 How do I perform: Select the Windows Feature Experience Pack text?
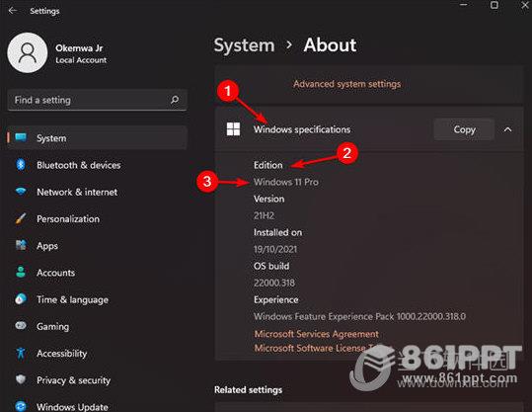click(x=359, y=316)
